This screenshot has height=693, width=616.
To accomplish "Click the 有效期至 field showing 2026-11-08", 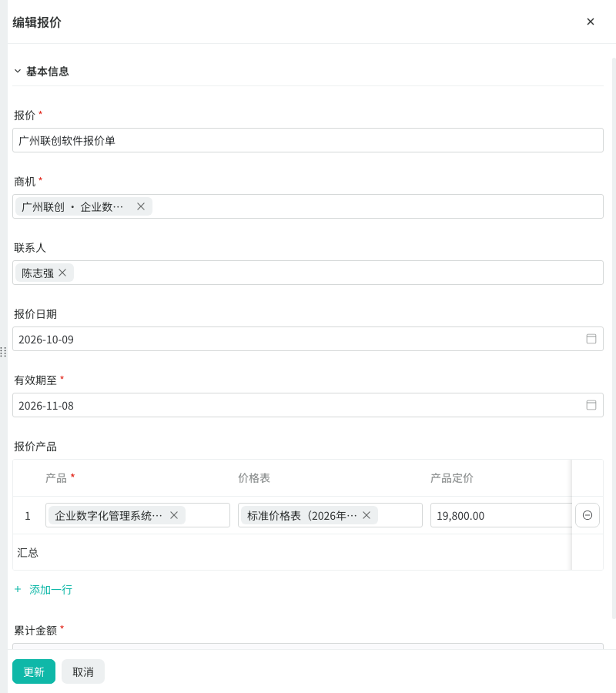I will point(307,405).
